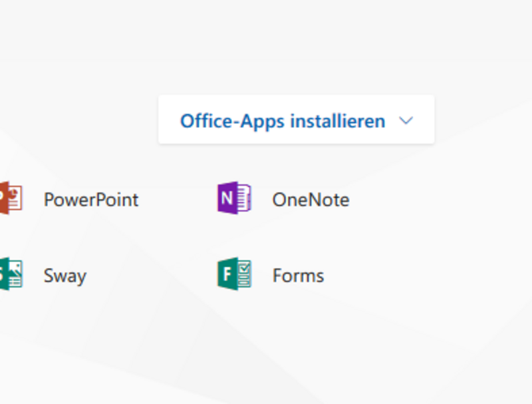Screen dimensions: 532x404
Task: Click the Office-Apps installieren button text
Action: click(283, 121)
